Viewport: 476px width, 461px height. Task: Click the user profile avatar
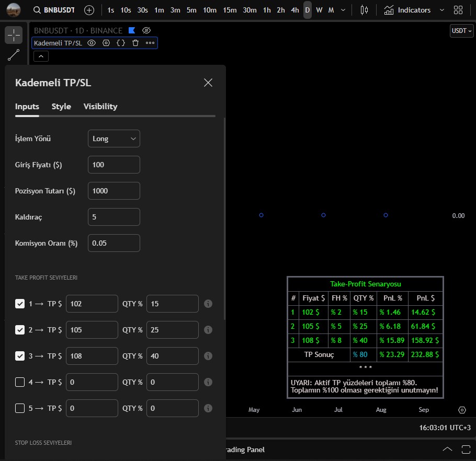[14, 10]
